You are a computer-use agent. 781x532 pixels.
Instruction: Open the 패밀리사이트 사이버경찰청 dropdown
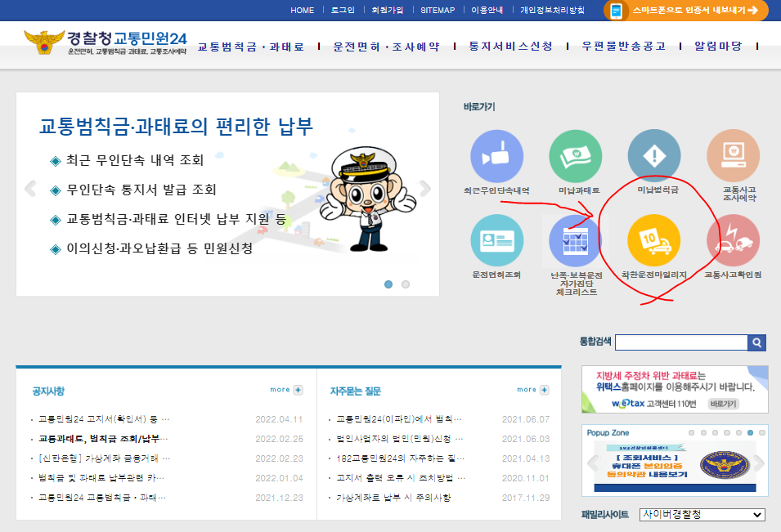pyautogui.click(x=702, y=515)
